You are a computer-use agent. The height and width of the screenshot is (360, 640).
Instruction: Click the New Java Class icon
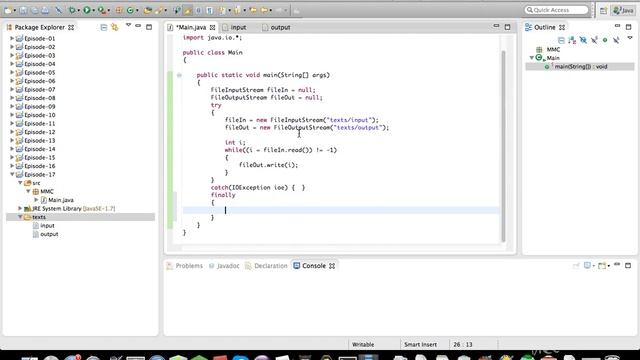point(130,11)
